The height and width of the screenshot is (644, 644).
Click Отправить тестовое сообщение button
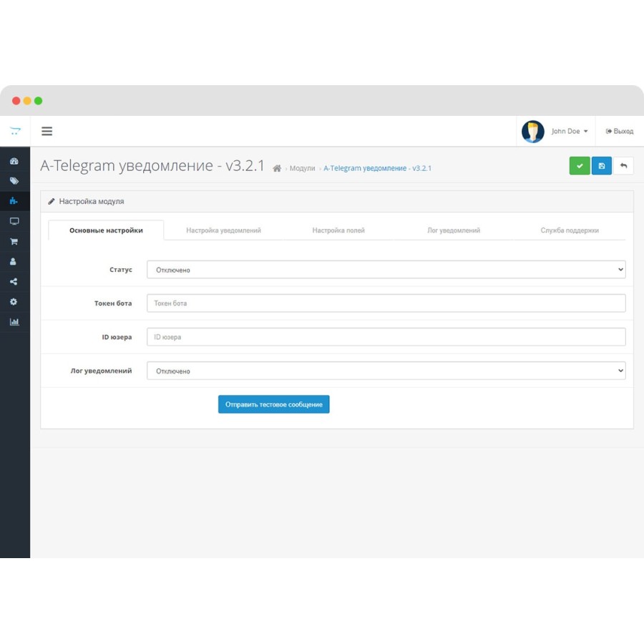click(273, 404)
